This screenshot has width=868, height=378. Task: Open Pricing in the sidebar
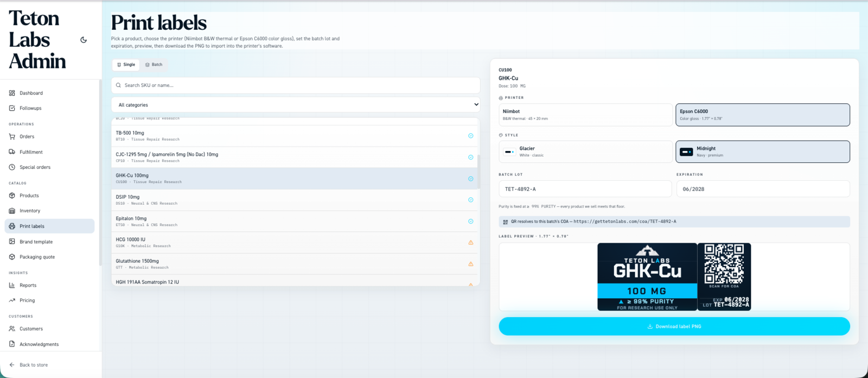click(49, 300)
